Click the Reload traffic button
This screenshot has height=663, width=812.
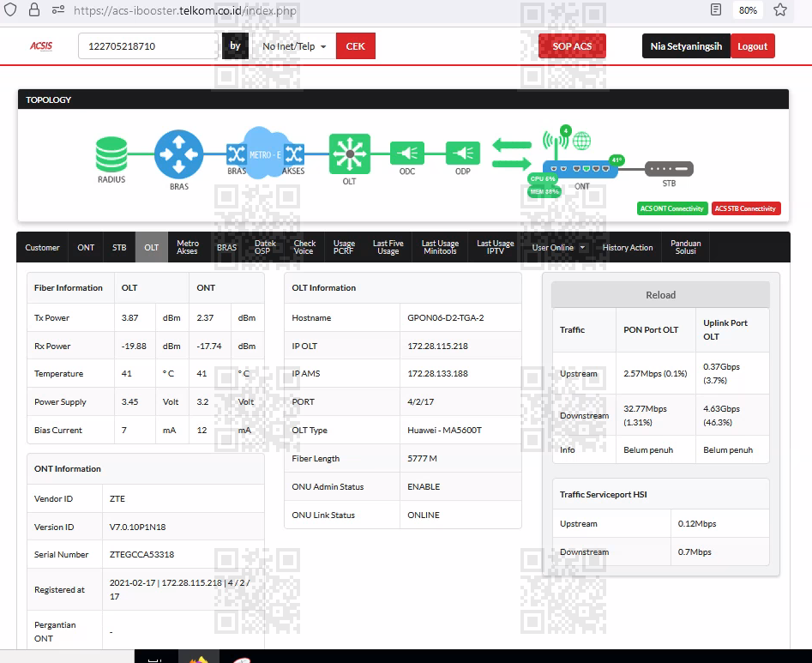point(660,295)
